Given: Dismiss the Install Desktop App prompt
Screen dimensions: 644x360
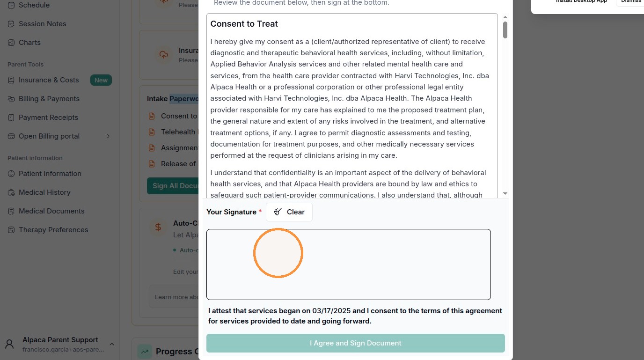Looking at the screenshot, I should click(x=630, y=1).
